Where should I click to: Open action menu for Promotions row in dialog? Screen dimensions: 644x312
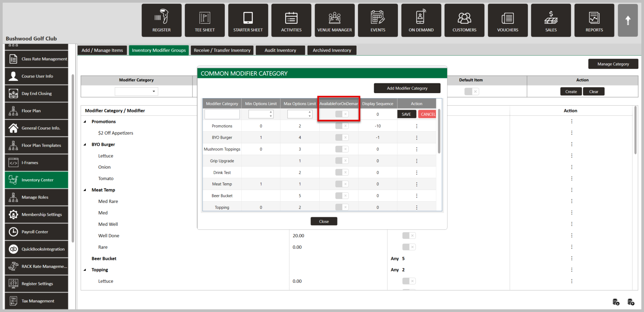click(x=417, y=126)
